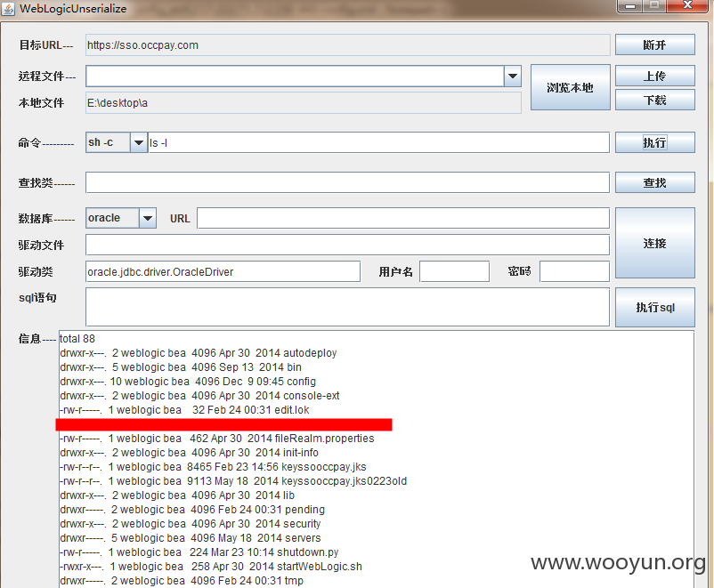
Task: Open the 远程文件 remote file dropdown arrow
Action: click(x=513, y=76)
